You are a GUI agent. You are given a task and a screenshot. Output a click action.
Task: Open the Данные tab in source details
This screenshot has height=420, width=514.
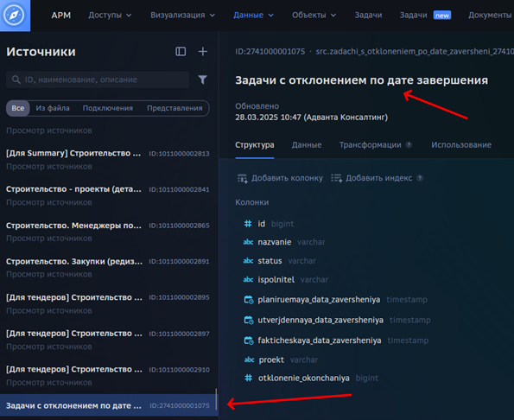(x=307, y=145)
